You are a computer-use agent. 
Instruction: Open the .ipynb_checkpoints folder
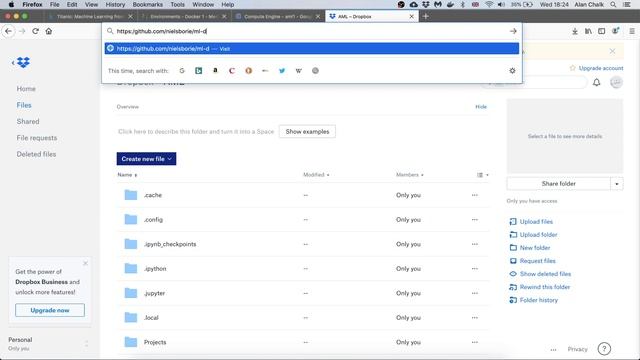[170, 244]
